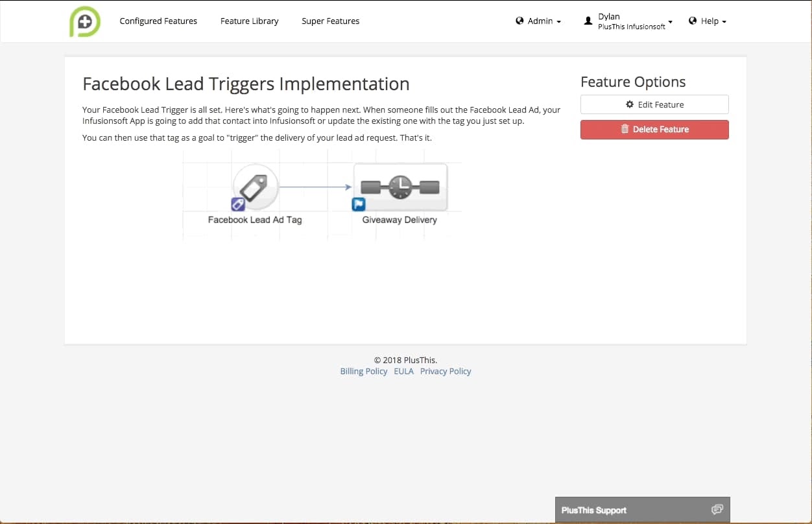The image size is (812, 524).
Task: Go to Configured Features
Action: coord(158,21)
